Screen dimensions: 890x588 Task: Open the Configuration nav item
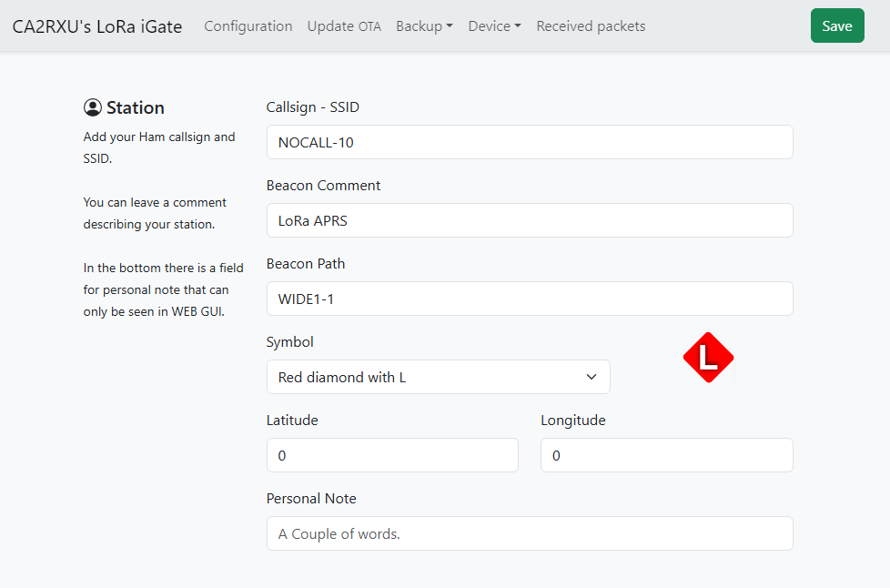248,26
